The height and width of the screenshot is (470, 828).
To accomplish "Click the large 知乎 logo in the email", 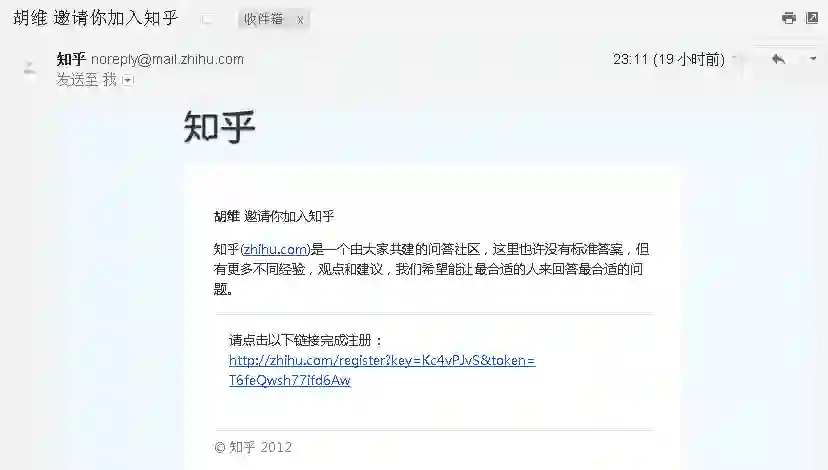I will pos(220,127).
